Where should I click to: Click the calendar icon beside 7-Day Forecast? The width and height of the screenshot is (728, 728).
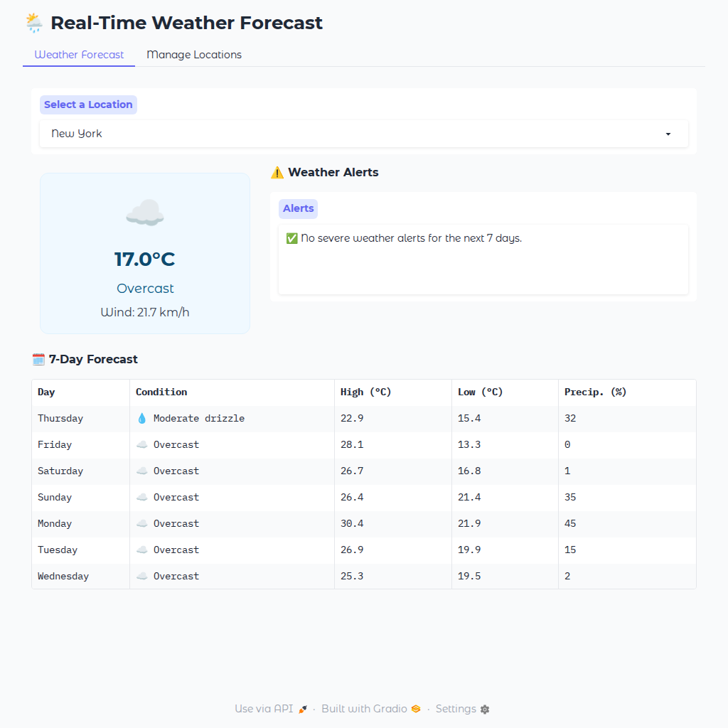[x=38, y=360]
